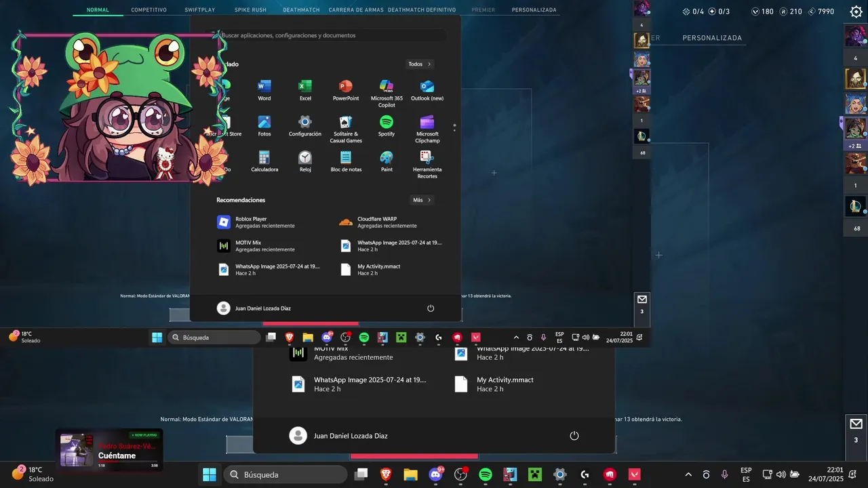This screenshot has width=868, height=488.
Task: Click Valorant icon in the large bottom taskbar
Action: (x=635, y=474)
